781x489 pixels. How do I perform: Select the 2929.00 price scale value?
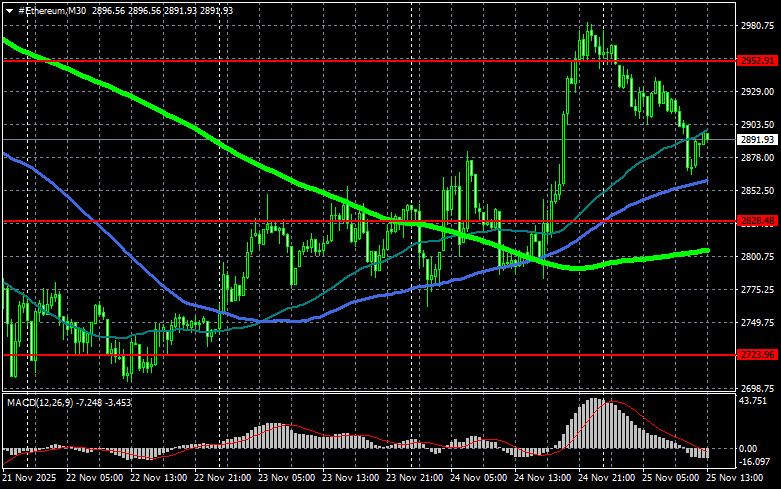tap(758, 92)
